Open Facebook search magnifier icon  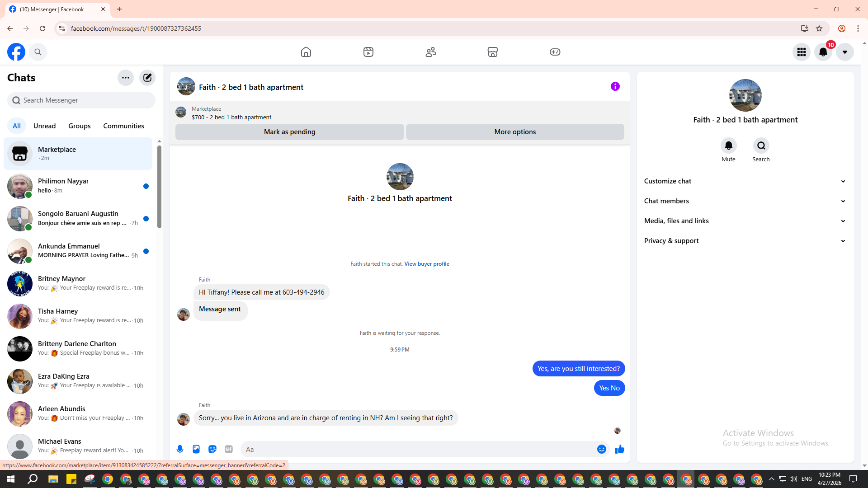(x=38, y=52)
